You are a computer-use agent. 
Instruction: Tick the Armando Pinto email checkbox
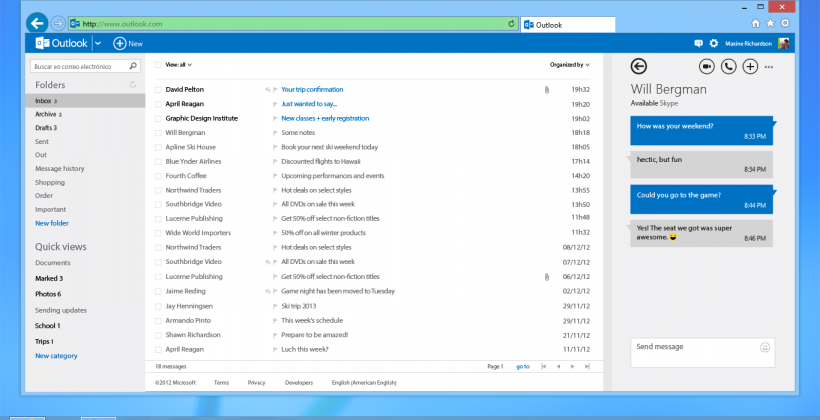[x=158, y=321]
